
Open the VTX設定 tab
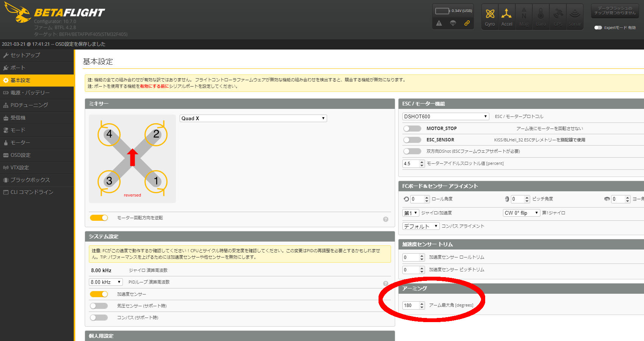click(x=37, y=167)
